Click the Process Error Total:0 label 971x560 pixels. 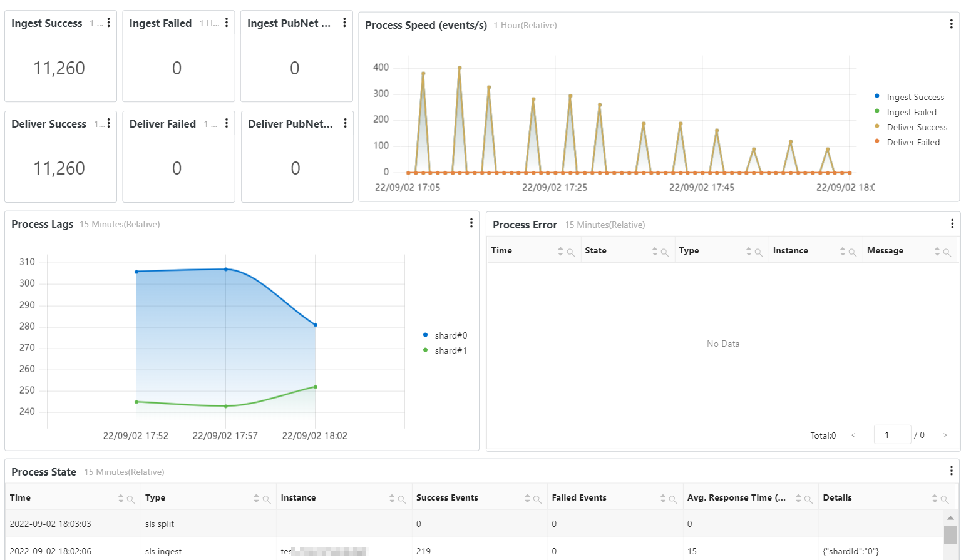(x=823, y=435)
